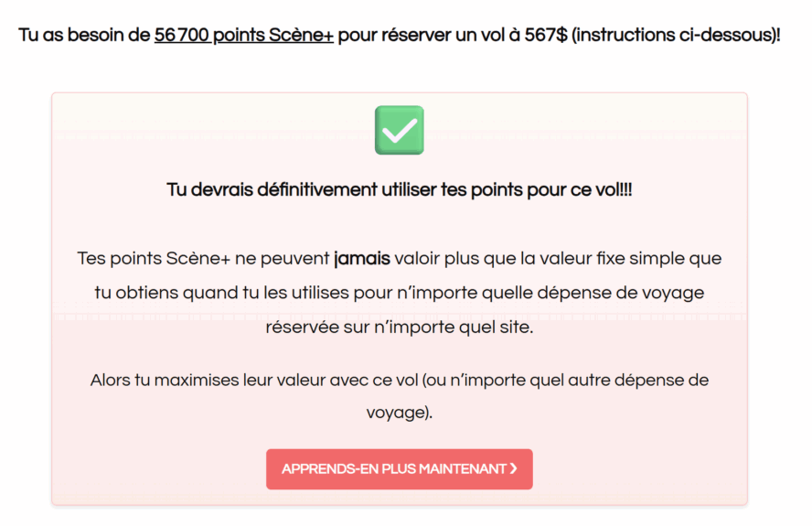Click the 'Tu as besoin de' text
This screenshot has width=812, height=526.
[x=84, y=36]
